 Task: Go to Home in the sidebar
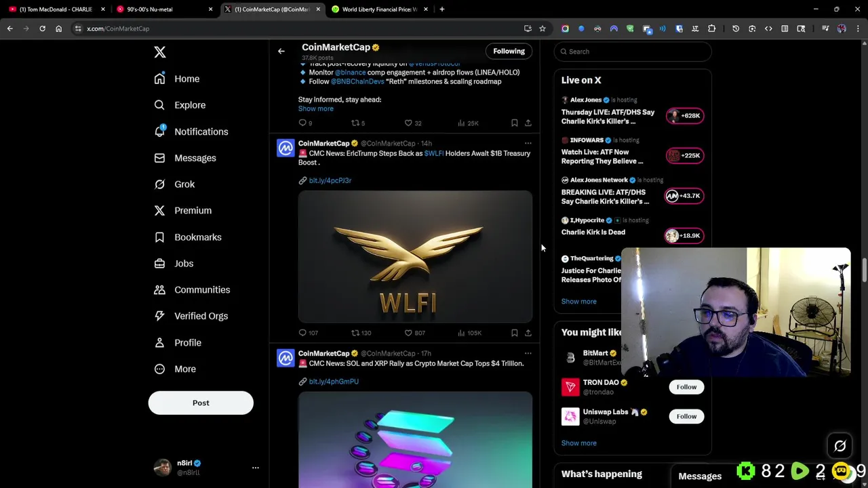[x=176, y=79]
